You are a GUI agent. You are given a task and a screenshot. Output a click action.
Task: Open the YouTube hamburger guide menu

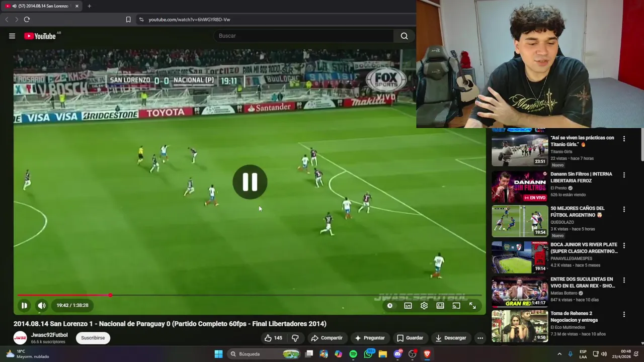pyautogui.click(x=12, y=36)
